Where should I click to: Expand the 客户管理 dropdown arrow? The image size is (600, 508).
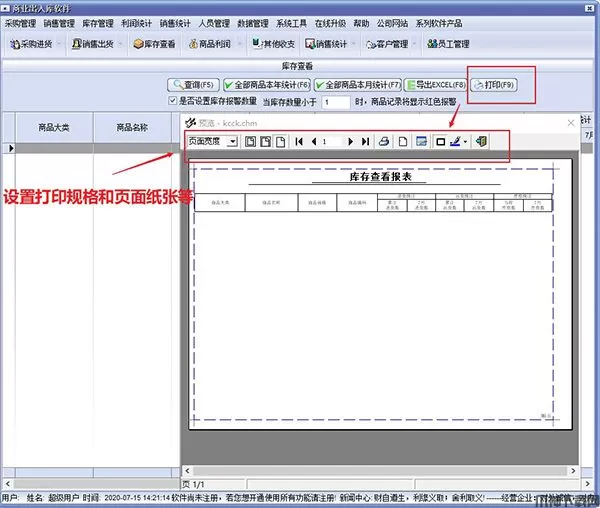[414, 44]
